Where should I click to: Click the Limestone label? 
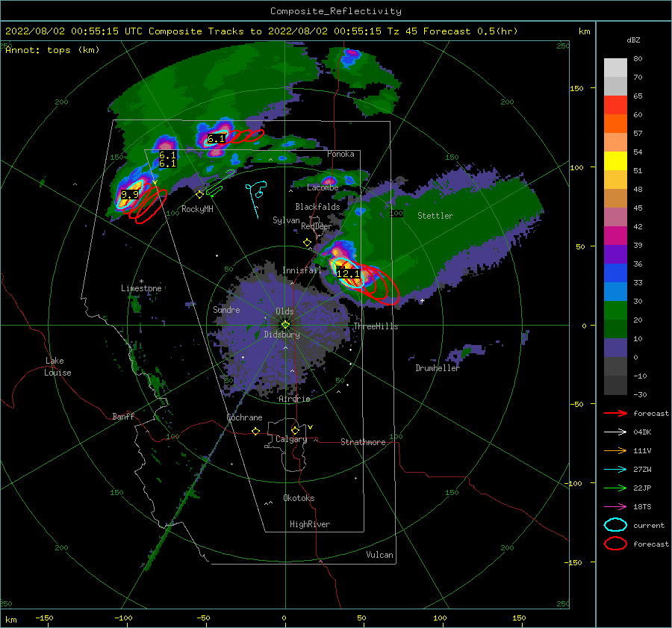(x=141, y=288)
